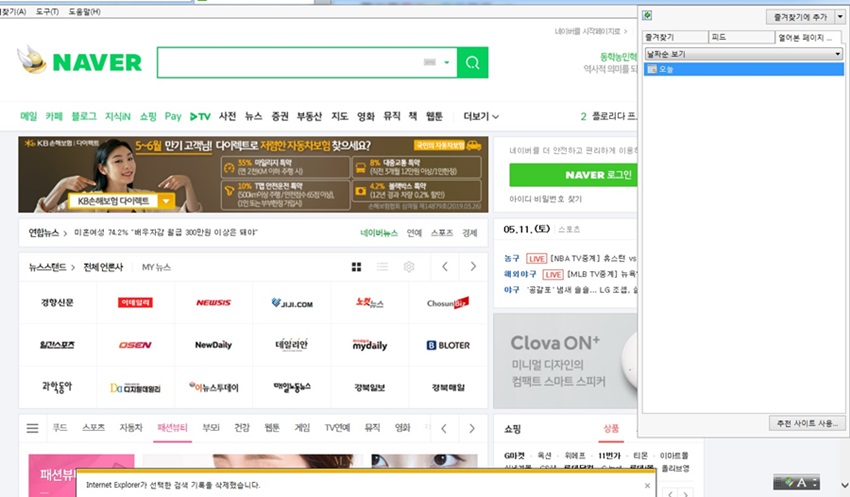This screenshot has height=497, width=850.
Task: Open the 증권 menu item
Action: [280, 116]
